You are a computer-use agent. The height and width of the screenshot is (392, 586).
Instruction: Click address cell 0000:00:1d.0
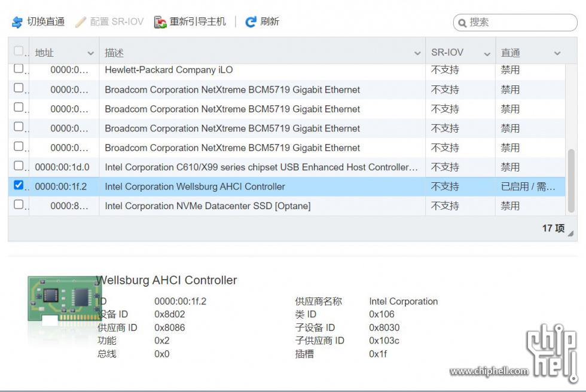coord(62,167)
